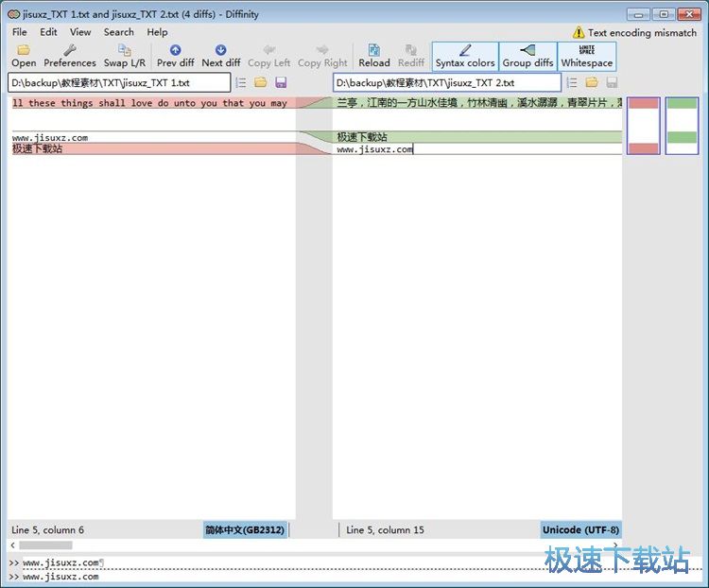
Task: Click green '极速下载站' line in right pane
Action: coord(477,136)
